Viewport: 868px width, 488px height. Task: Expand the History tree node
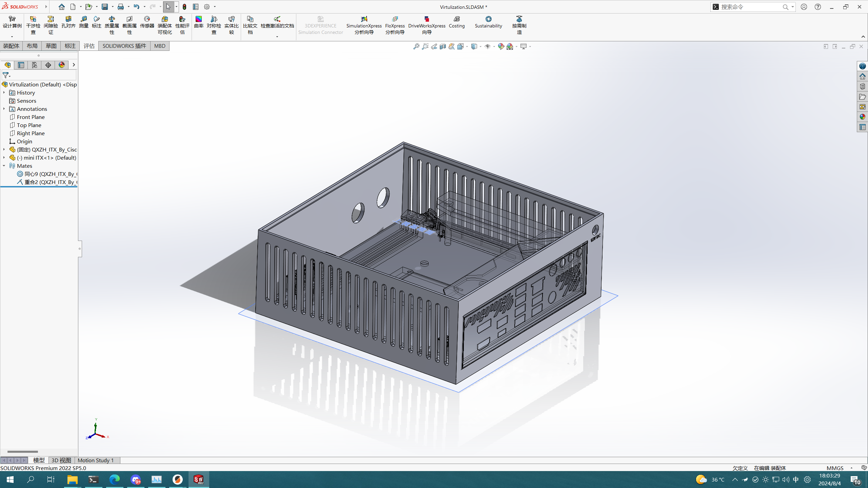pos(4,93)
